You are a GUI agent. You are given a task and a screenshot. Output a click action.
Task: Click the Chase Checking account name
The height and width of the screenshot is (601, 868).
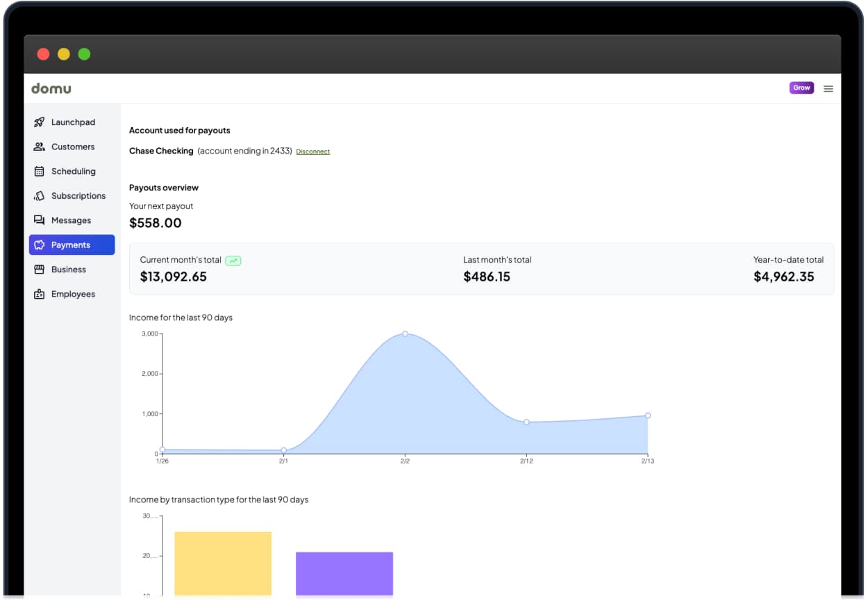click(161, 151)
